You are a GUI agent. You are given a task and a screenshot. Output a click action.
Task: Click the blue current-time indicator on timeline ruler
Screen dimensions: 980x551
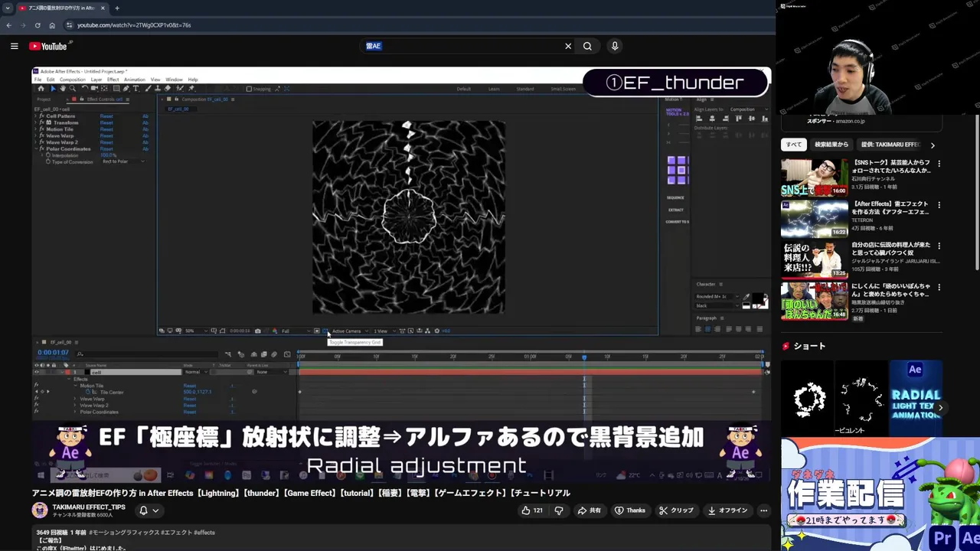pos(584,357)
